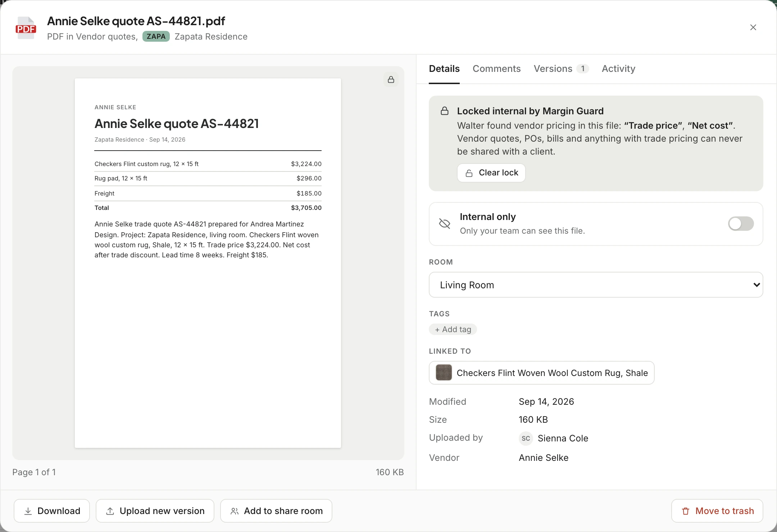The image size is (777, 532).
Task: Click the PDF page preview document
Action: [x=208, y=263]
